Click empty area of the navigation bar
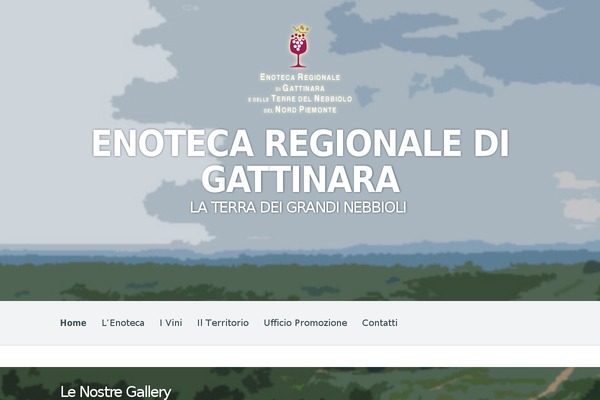Screen dimensions: 600x400 497,323
